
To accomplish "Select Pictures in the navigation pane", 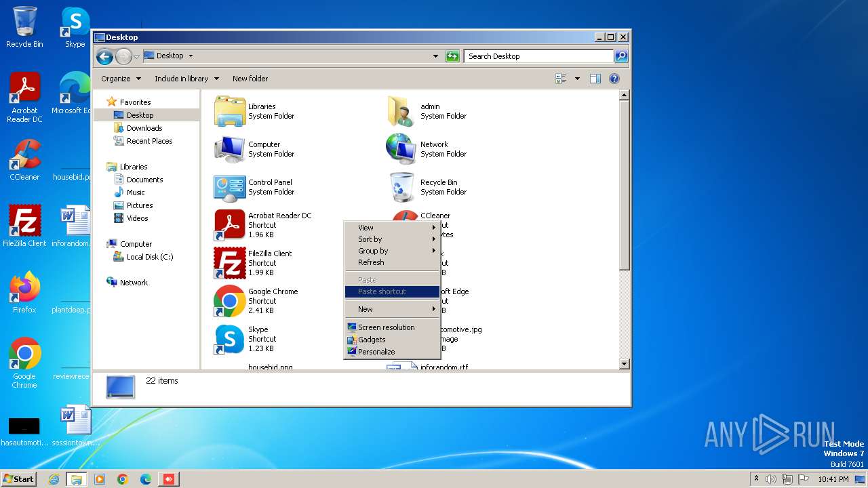I will pyautogui.click(x=140, y=205).
